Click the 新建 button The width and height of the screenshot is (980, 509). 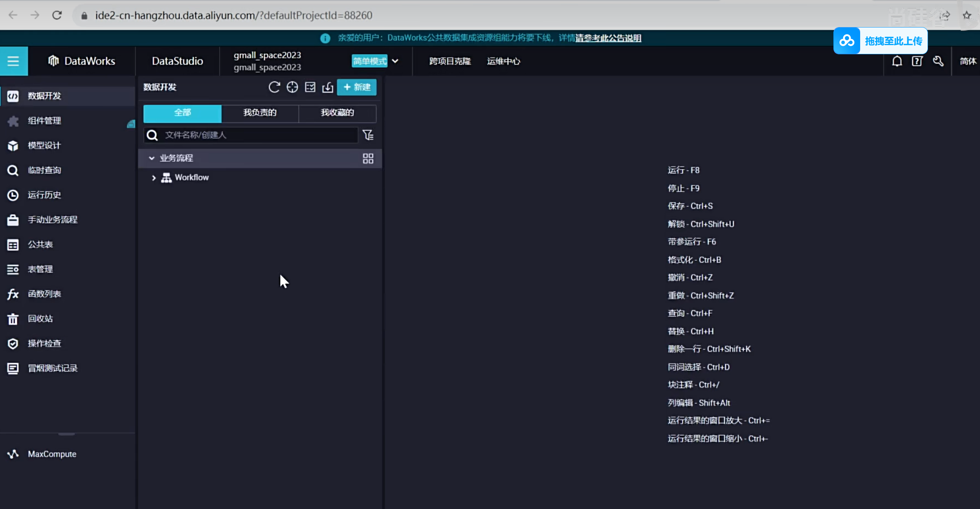click(x=357, y=87)
